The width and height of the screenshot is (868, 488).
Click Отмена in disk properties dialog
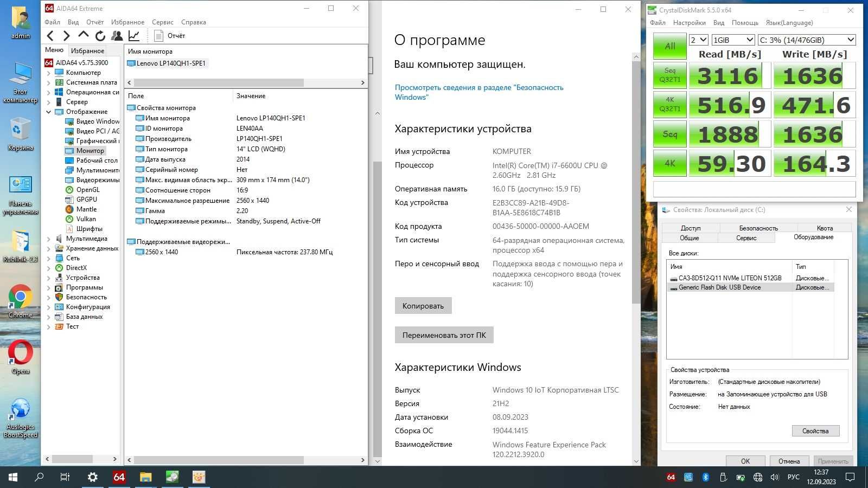click(x=789, y=461)
